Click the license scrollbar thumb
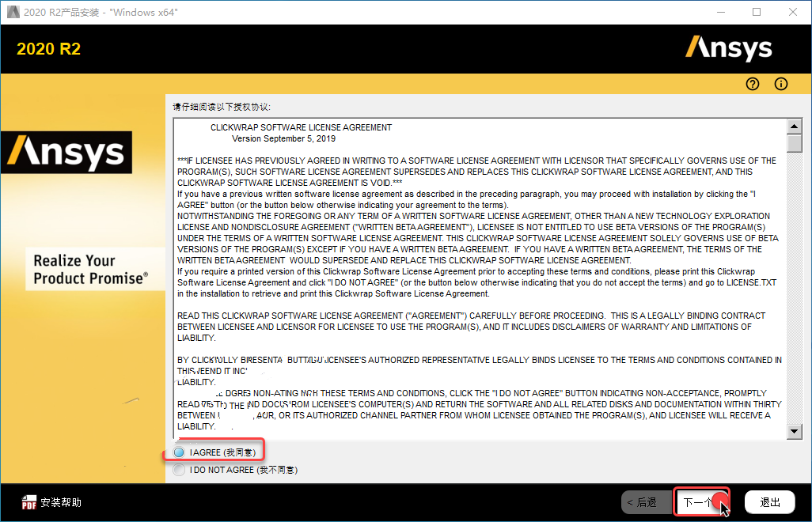Image resolution: width=812 pixels, height=522 pixels. tap(794, 143)
